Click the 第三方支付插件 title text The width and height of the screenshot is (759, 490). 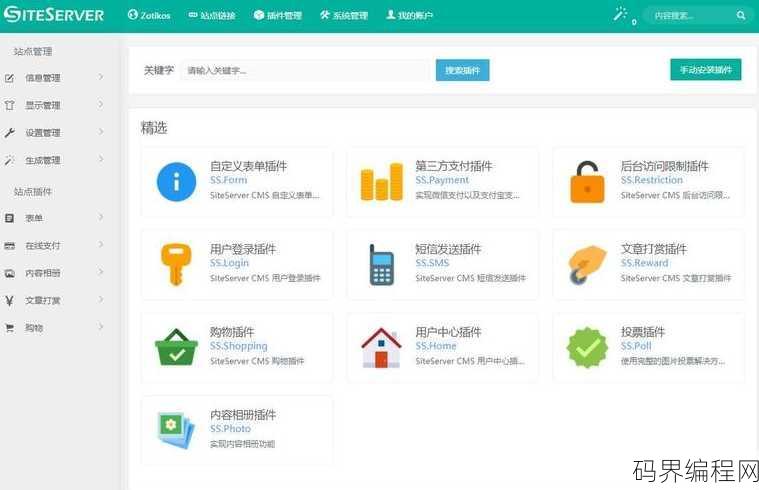point(454,166)
